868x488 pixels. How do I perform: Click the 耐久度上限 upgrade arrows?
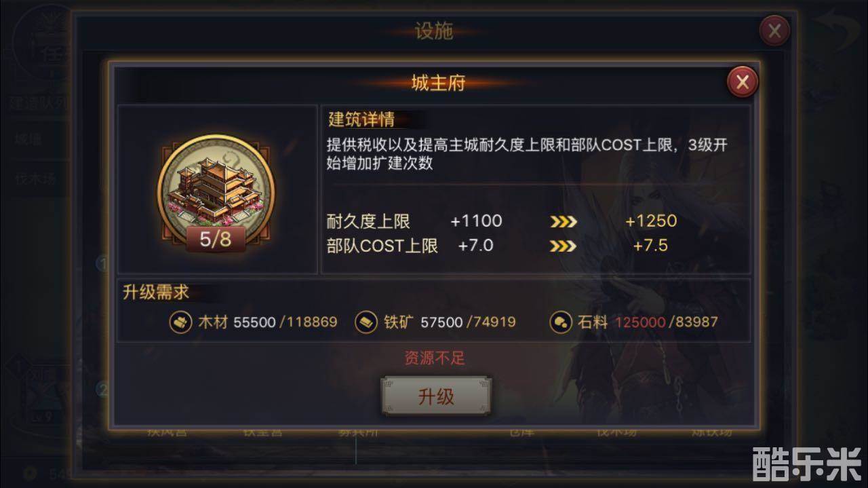coord(563,221)
